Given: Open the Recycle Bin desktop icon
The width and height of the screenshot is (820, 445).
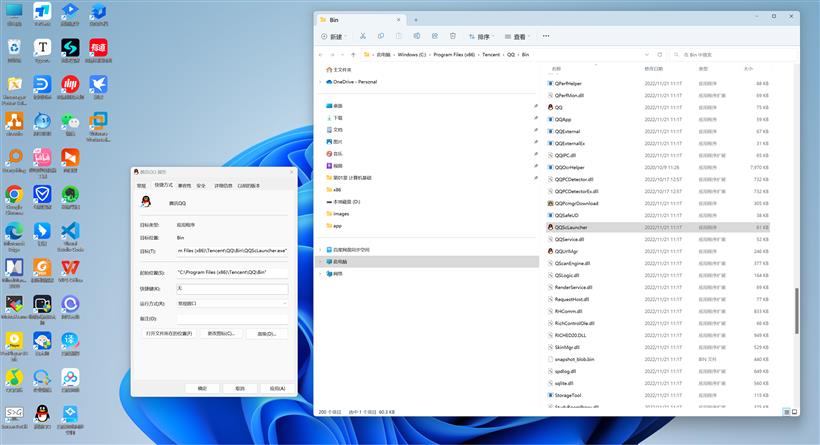Looking at the screenshot, I should pyautogui.click(x=14, y=48).
